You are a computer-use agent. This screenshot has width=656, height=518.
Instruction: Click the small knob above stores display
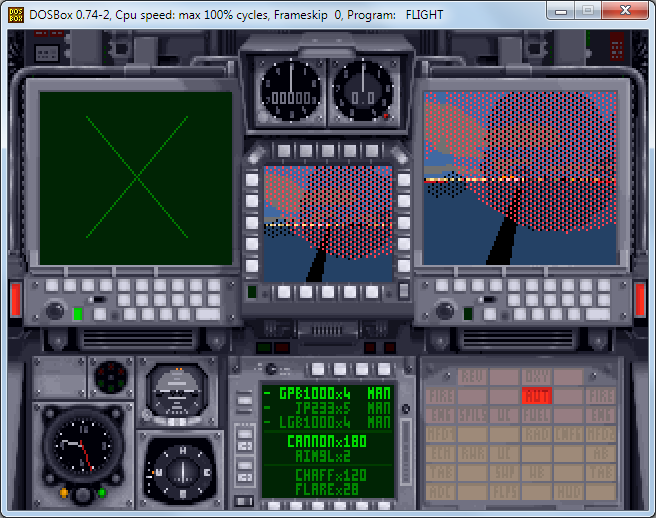coord(271,369)
